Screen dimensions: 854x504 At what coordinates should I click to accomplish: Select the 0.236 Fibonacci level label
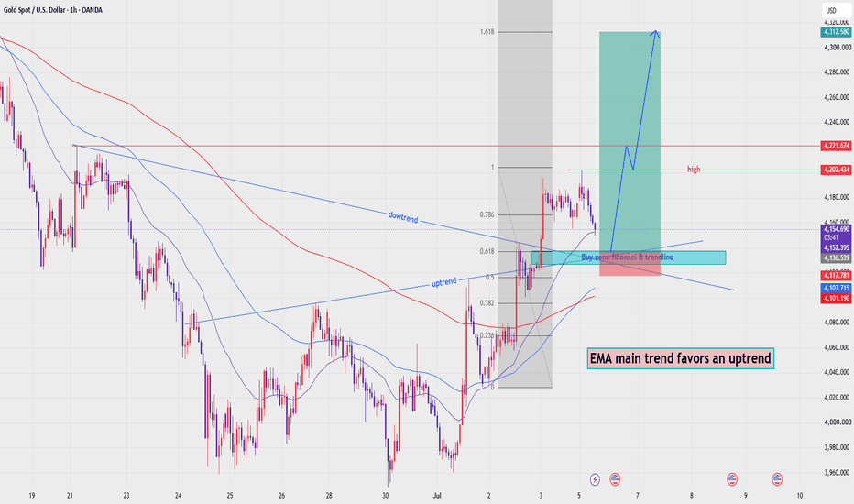[x=487, y=335]
